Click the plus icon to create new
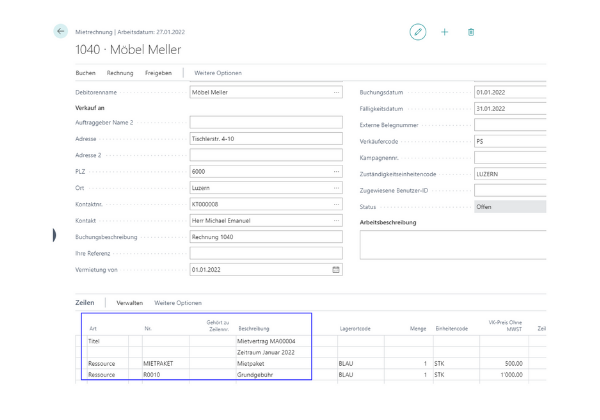600x420 pixels. pyautogui.click(x=444, y=32)
